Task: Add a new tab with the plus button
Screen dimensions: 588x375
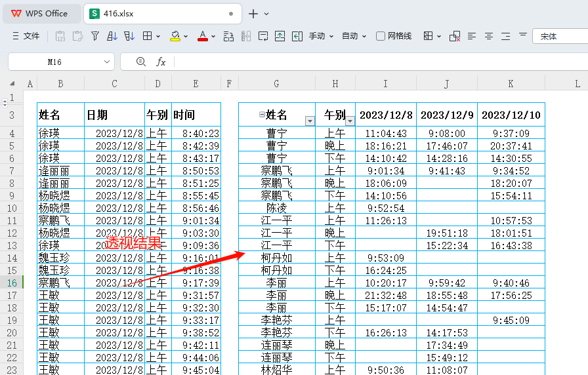Action: tap(253, 14)
